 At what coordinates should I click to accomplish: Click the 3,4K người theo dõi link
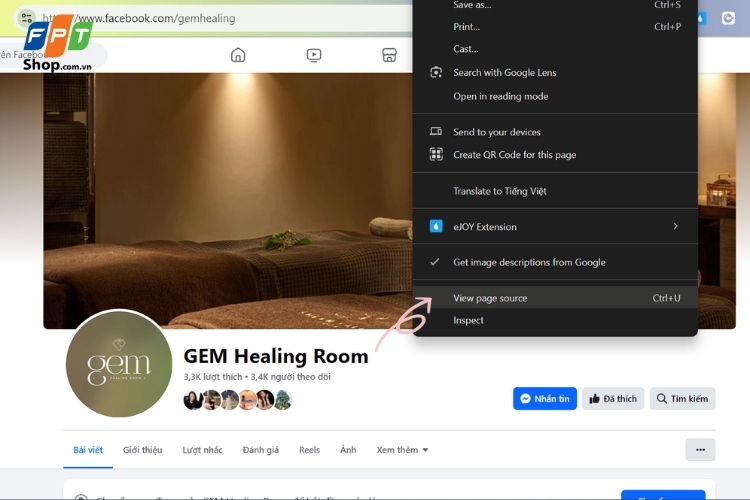(290, 377)
